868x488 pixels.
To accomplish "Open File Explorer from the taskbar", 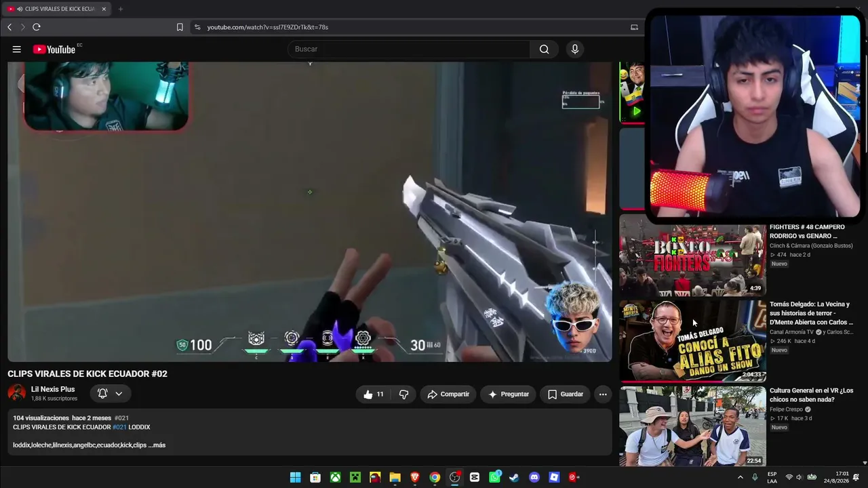I will point(395,477).
